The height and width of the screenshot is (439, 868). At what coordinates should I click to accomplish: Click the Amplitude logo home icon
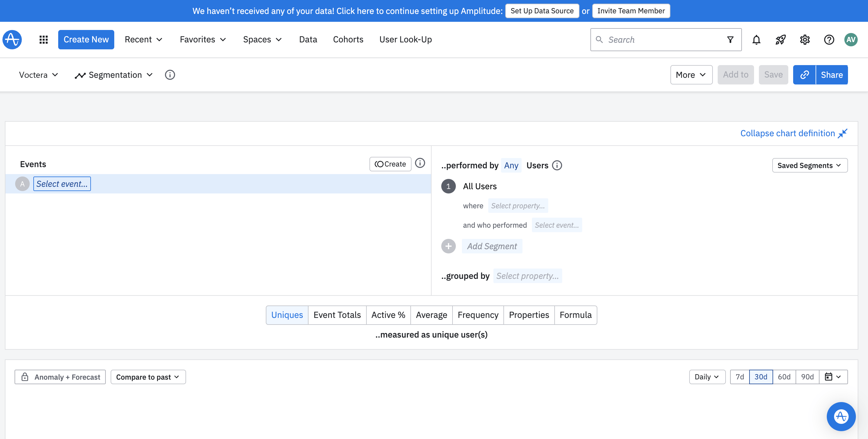point(12,39)
